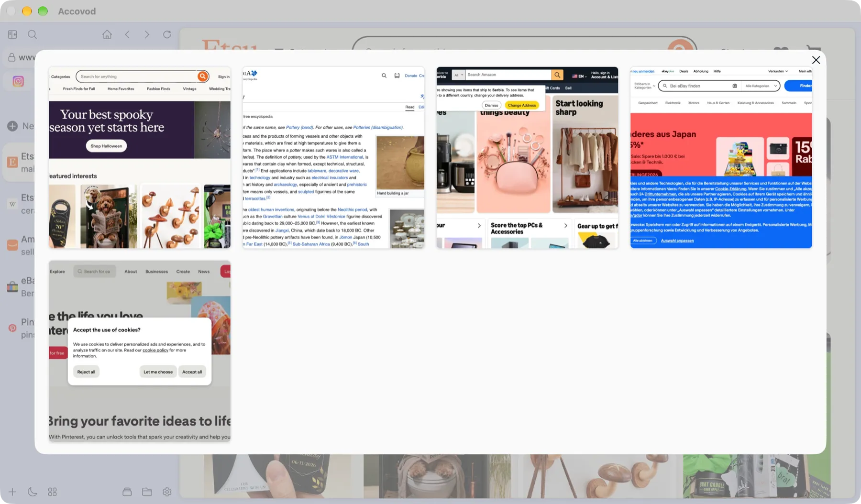Click 'Dismiss' in the Amazon thumbnail
This screenshot has height=504, width=861.
[491, 105]
